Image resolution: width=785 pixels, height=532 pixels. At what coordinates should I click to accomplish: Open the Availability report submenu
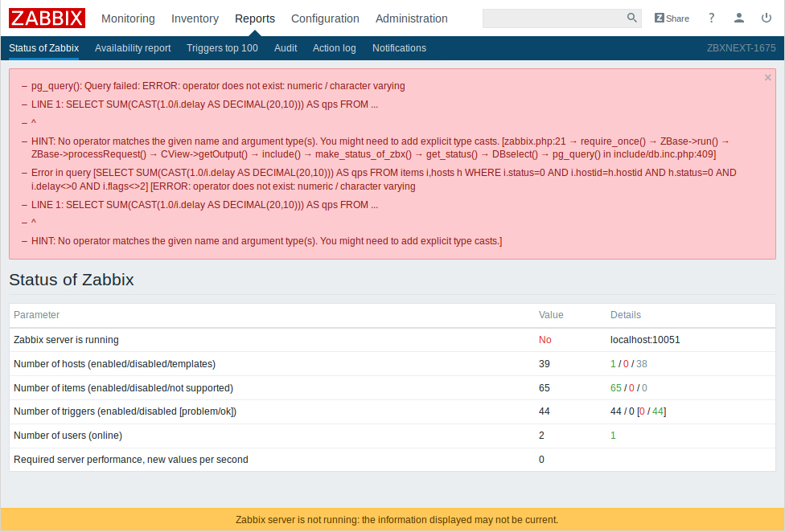(133, 48)
